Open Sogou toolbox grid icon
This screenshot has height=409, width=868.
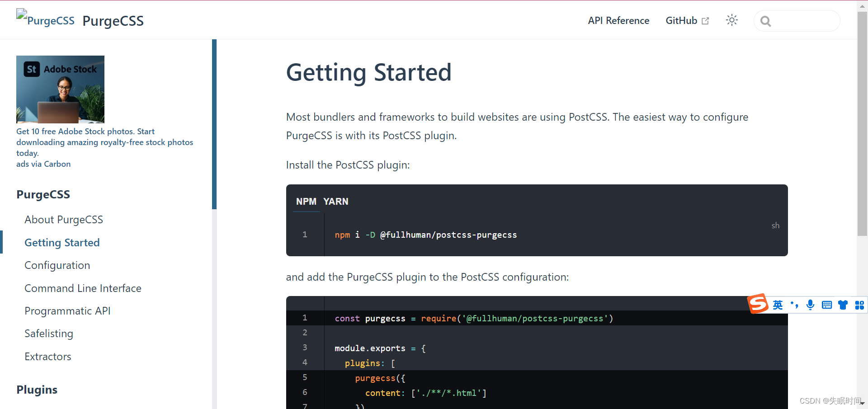859,305
